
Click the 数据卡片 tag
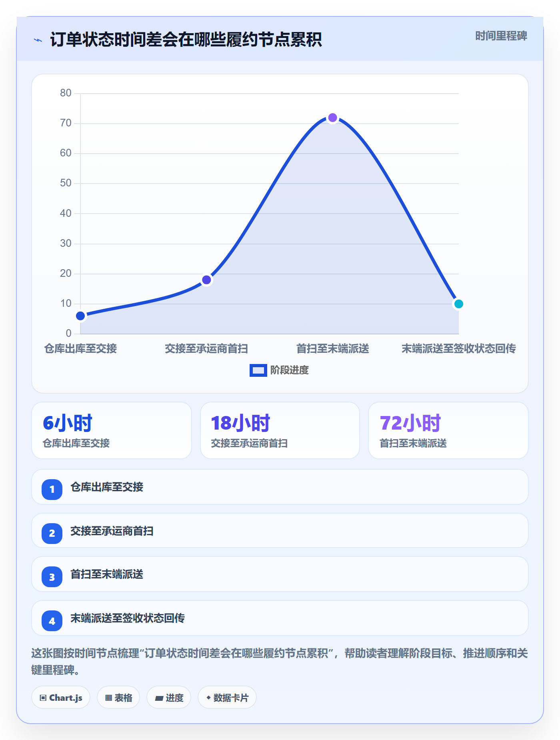pos(227,698)
